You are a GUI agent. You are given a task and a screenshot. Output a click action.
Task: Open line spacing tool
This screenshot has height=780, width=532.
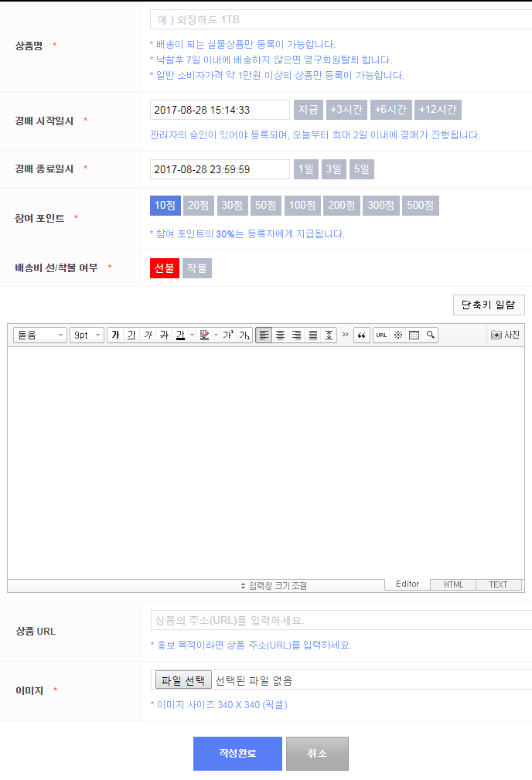[329, 336]
